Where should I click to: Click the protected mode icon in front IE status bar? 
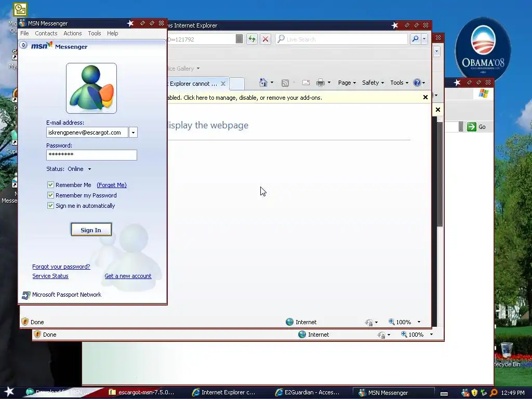pyautogui.click(x=369, y=322)
